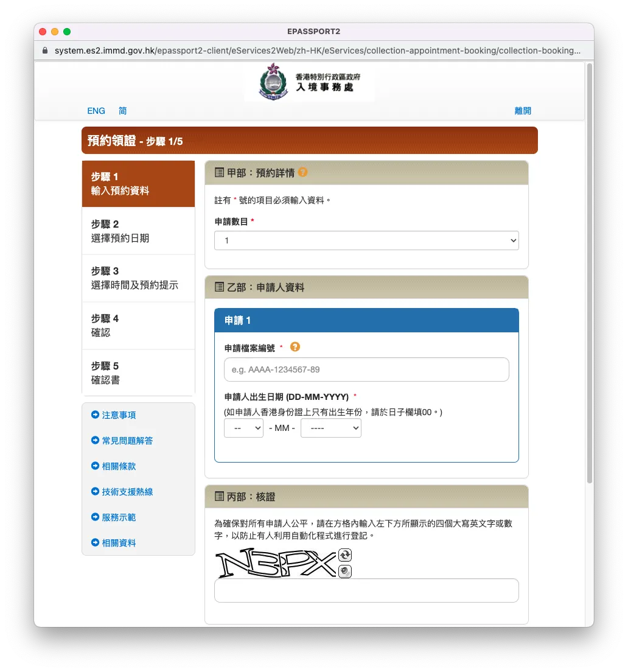Click the Immigration Department logo
The image size is (628, 672).
[310, 82]
